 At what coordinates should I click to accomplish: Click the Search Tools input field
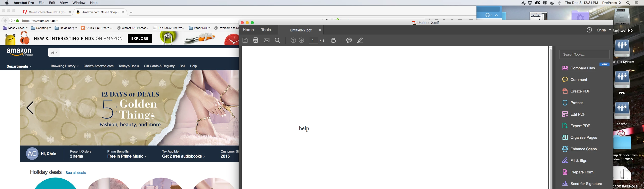click(x=584, y=54)
